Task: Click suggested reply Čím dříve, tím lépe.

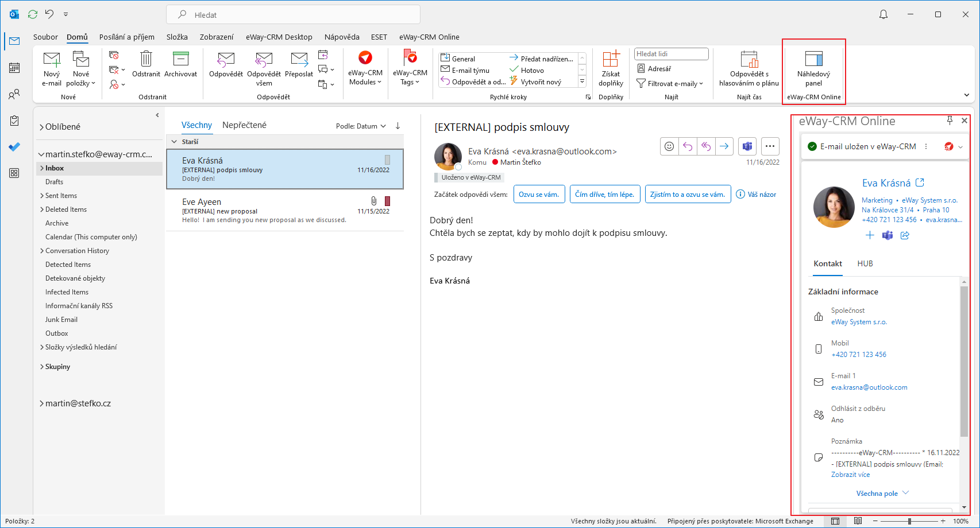Action: tap(605, 194)
